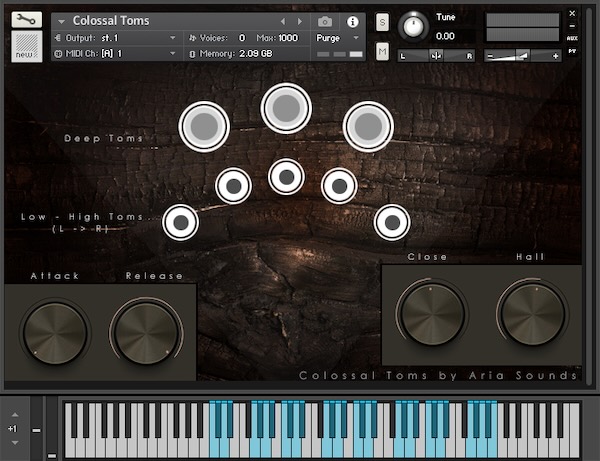Trigger the center middle tom pad

(286, 177)
